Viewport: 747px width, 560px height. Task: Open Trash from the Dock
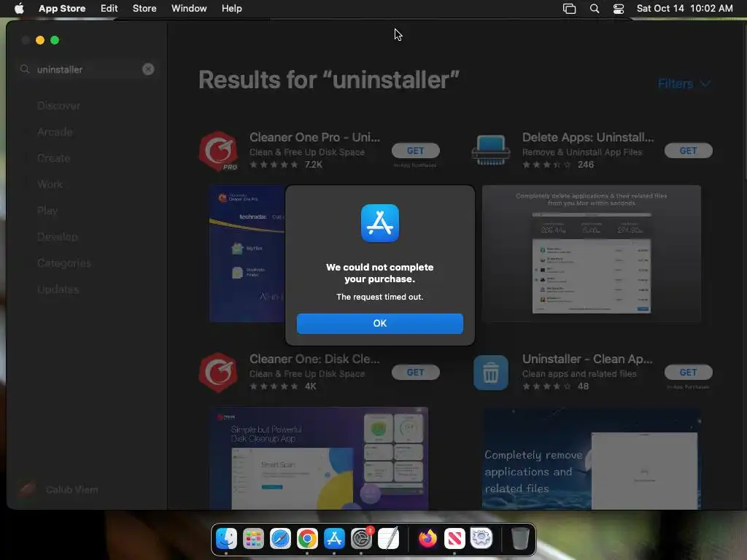(x=520, y=539)
